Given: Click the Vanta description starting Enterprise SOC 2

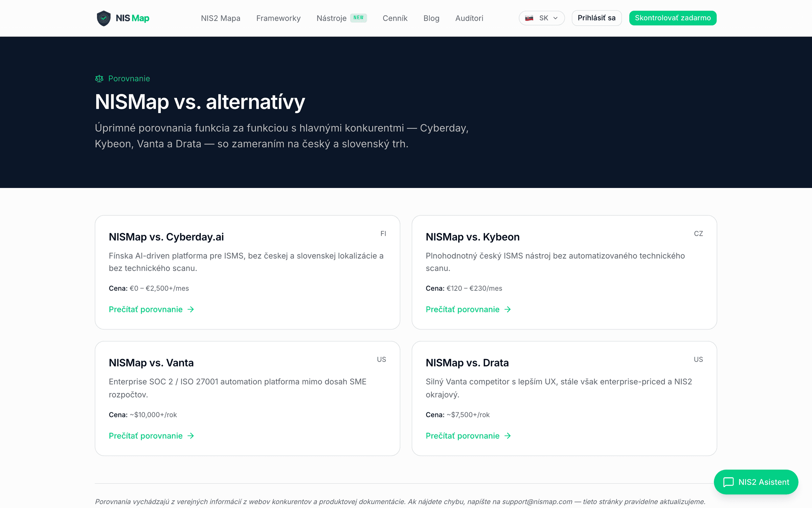Looking at the screenshot, I should click(x=238, y=388).
